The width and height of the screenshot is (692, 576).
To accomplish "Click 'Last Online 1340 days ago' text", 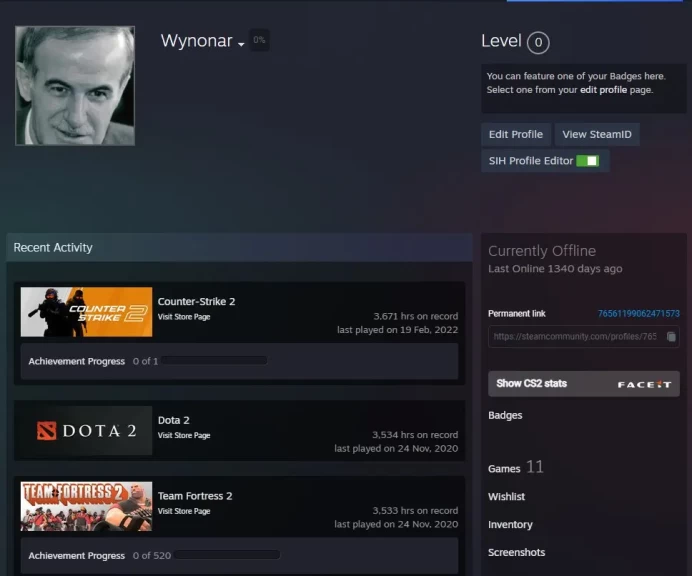I will tap(555, 269).
